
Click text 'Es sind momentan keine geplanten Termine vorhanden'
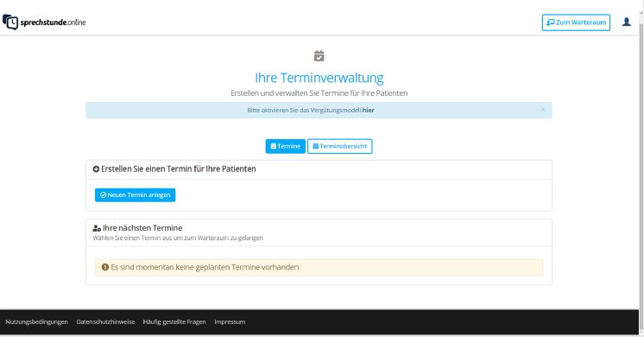pyautogui.click(x=205, y=267)
